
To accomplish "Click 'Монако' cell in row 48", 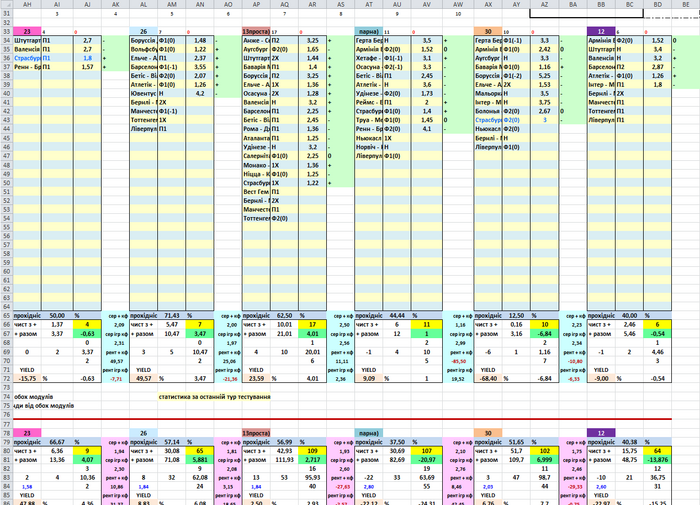I will [256, 165].
